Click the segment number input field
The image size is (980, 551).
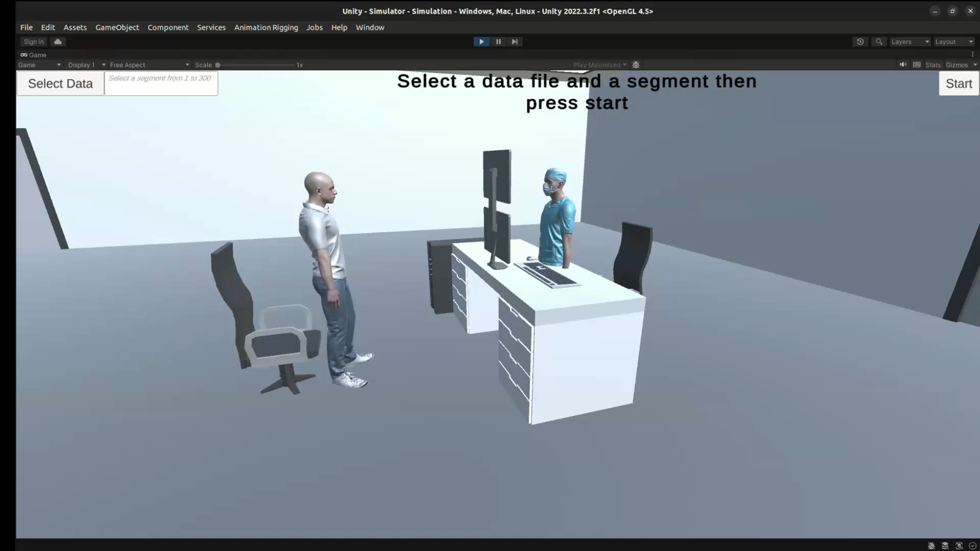click(161, 83)
